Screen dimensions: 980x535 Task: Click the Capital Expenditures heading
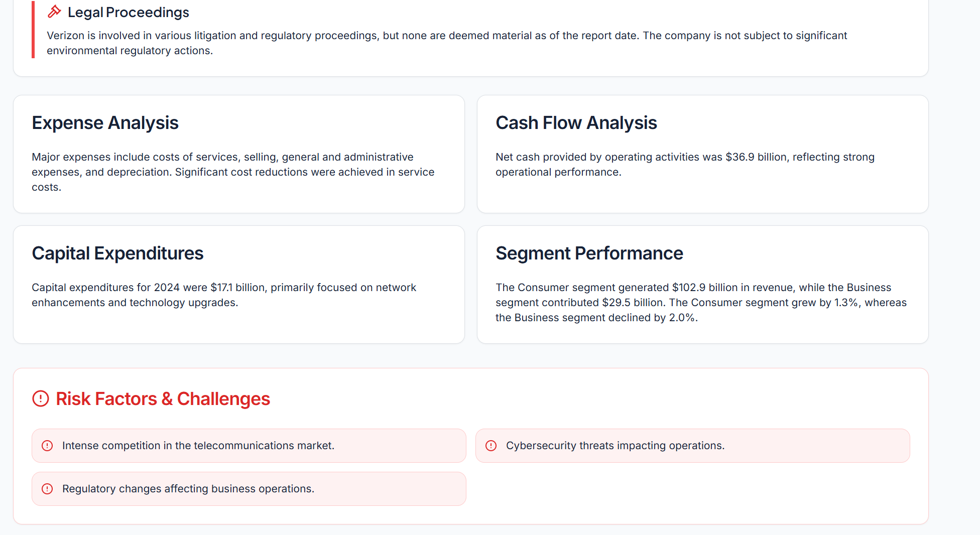117,253
